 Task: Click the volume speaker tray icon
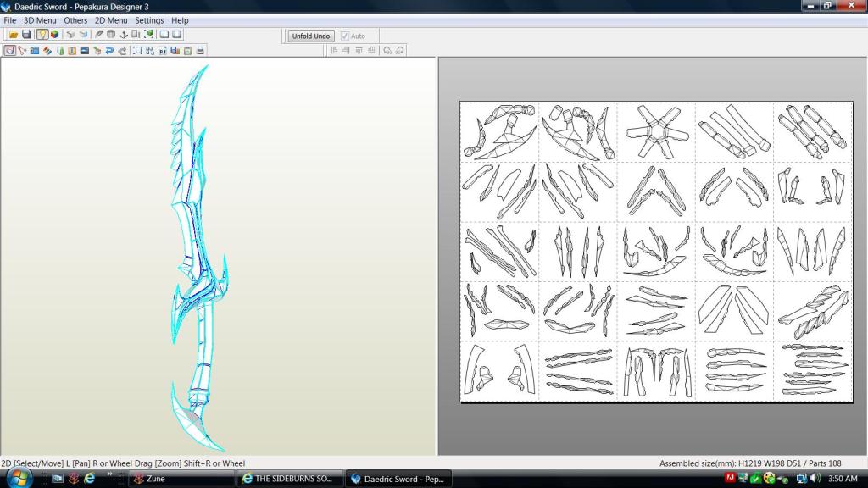(x=815, y=478)
